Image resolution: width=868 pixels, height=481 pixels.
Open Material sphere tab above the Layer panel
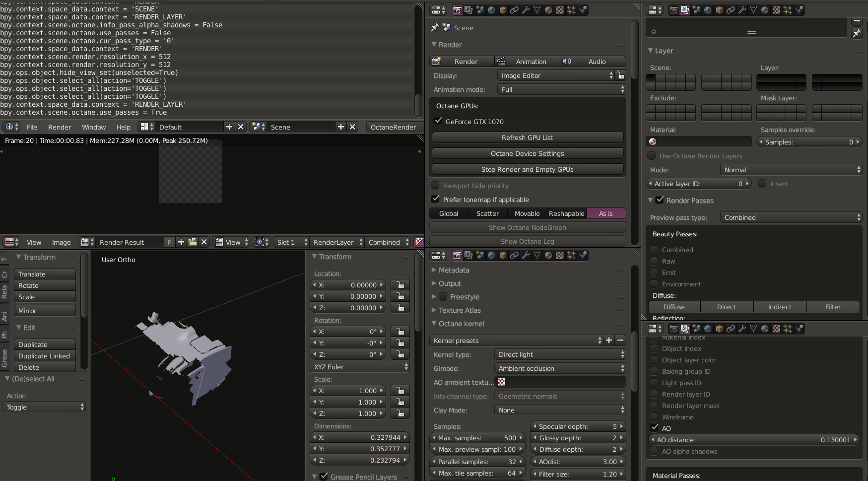pos(765,10)
